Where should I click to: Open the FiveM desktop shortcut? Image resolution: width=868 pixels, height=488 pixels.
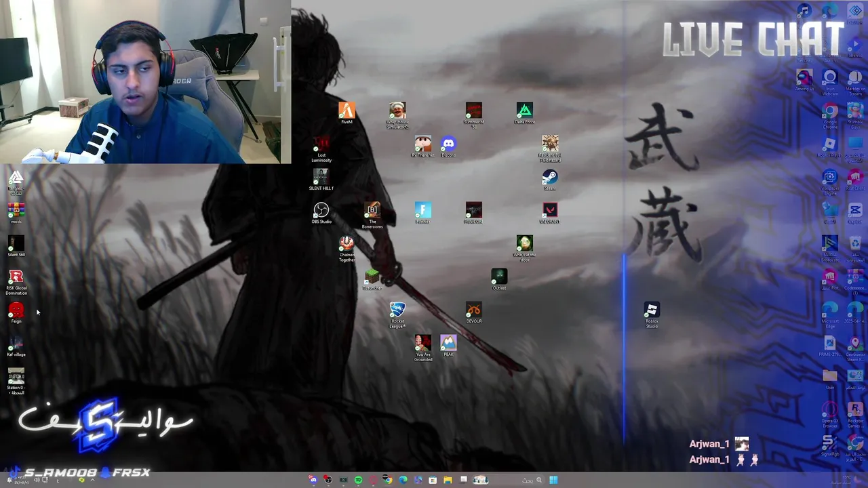[347, 111]
